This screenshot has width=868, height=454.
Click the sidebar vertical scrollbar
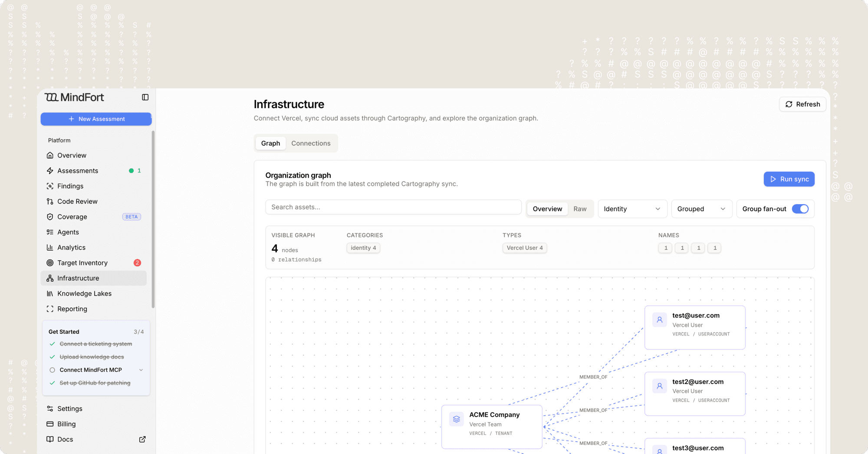tap(153, 219)
